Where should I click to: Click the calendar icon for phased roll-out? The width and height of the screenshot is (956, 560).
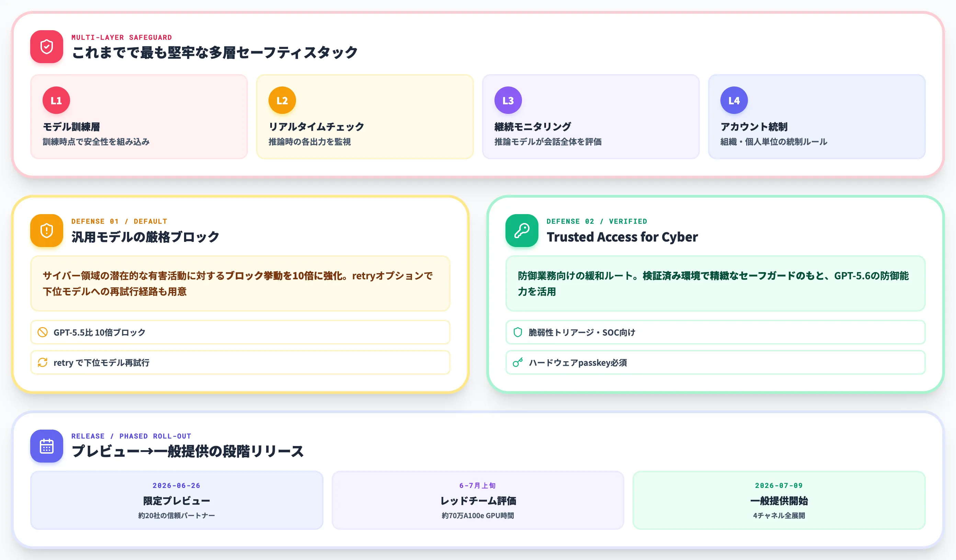pos(47,446)
